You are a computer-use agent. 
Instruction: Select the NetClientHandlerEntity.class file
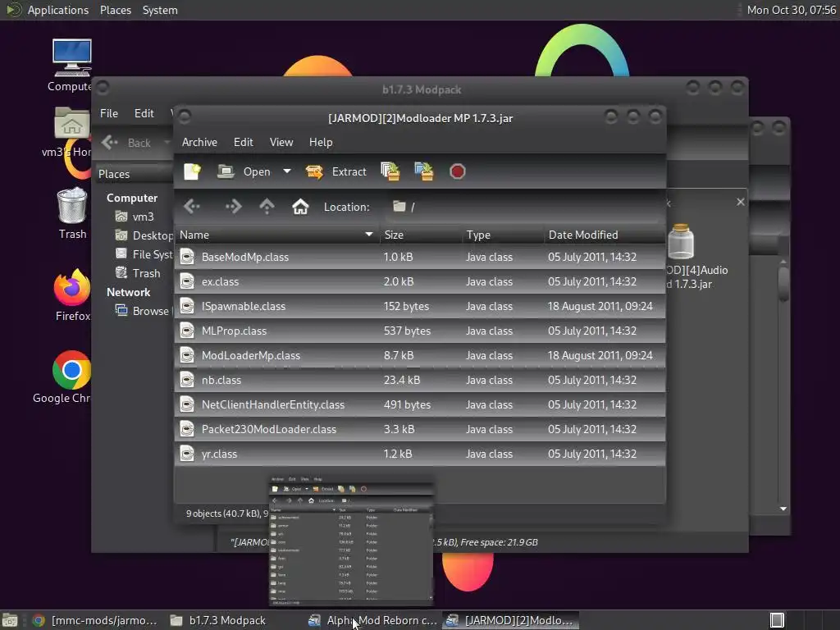(x=420, y=405)
